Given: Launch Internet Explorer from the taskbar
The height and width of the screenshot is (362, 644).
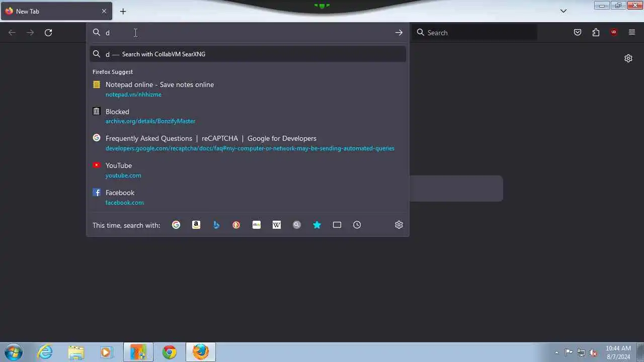Looking at the screenshot, I should pos(45,352).
